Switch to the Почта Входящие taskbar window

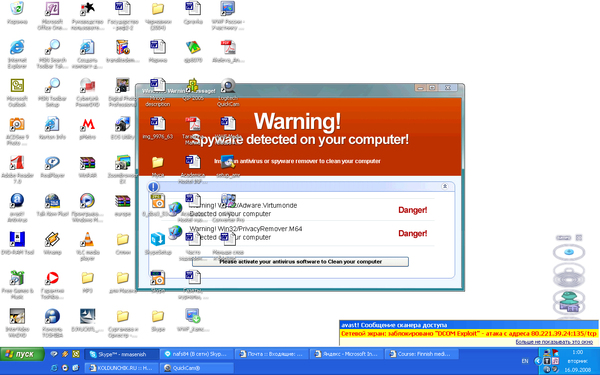pyautogui.click(x=271, y=354)
